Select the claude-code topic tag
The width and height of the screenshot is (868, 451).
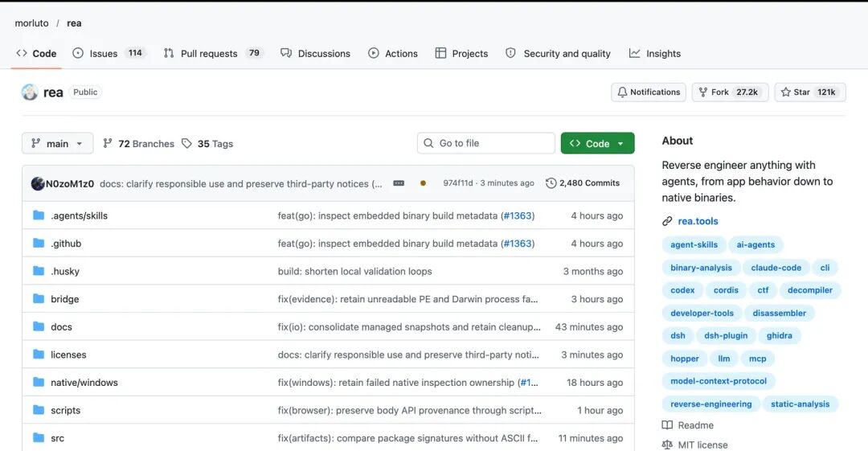tap(776, 268)
